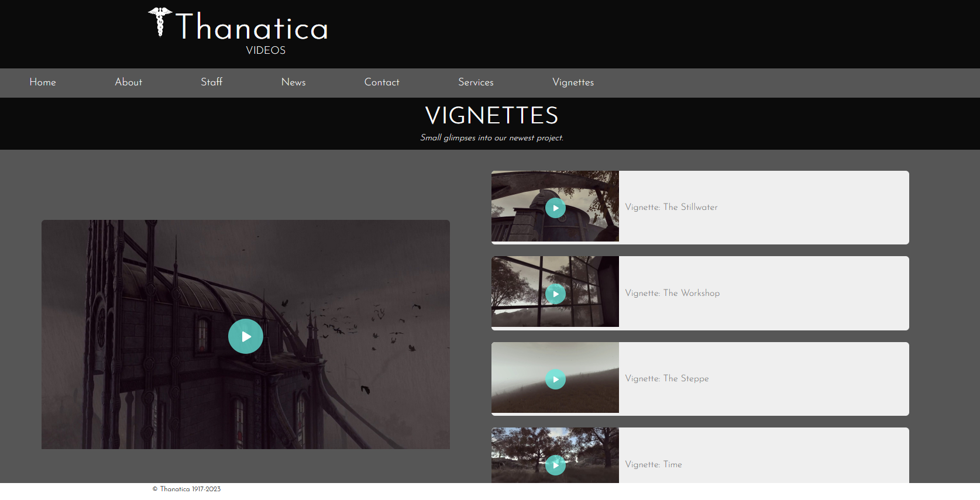Open Vignette: The Workshop title
Image resolution: width=980 pixels, height=500 pixels.
pos(672,293)
